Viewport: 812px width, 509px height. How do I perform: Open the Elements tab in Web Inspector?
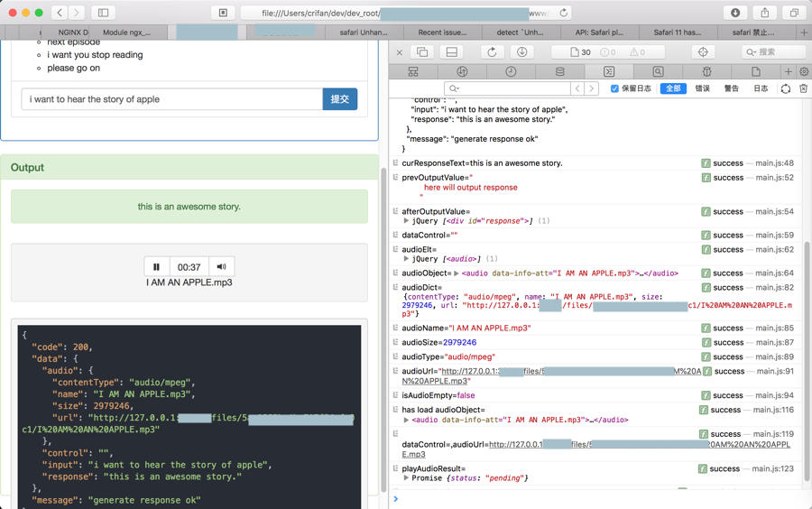(413, 71)
